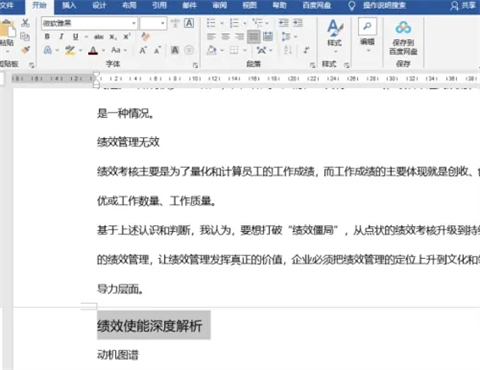The image size is (480, 370).
Task: Apply the red font color swatch
Action: tap(93, 51)
